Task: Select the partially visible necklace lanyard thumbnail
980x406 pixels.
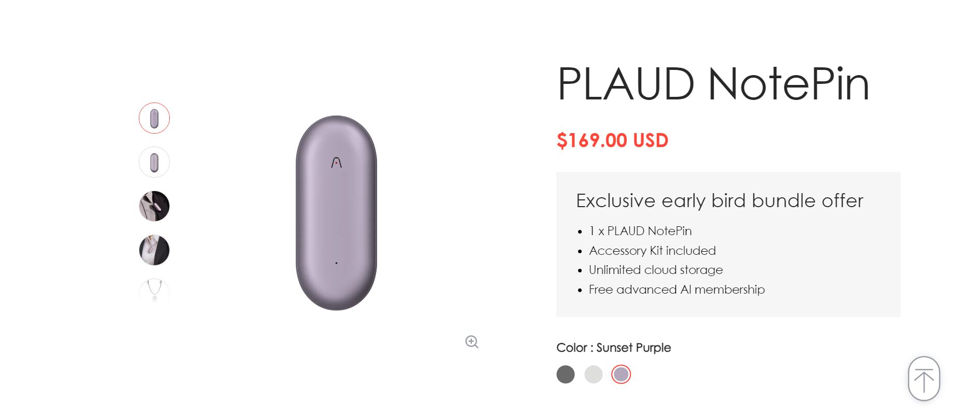Action: coord(154,291)
